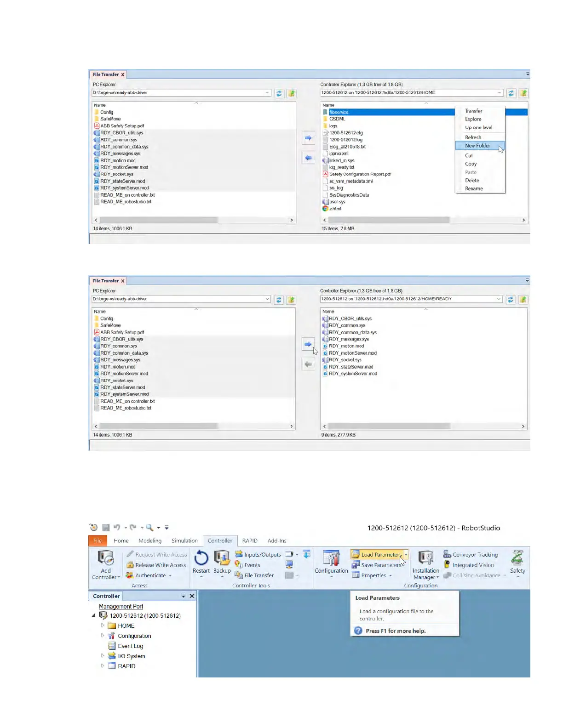563x728 pixels.
Task: Click the transfer-right arrow beside the HOME/READY list
Action: coord(308,344)
